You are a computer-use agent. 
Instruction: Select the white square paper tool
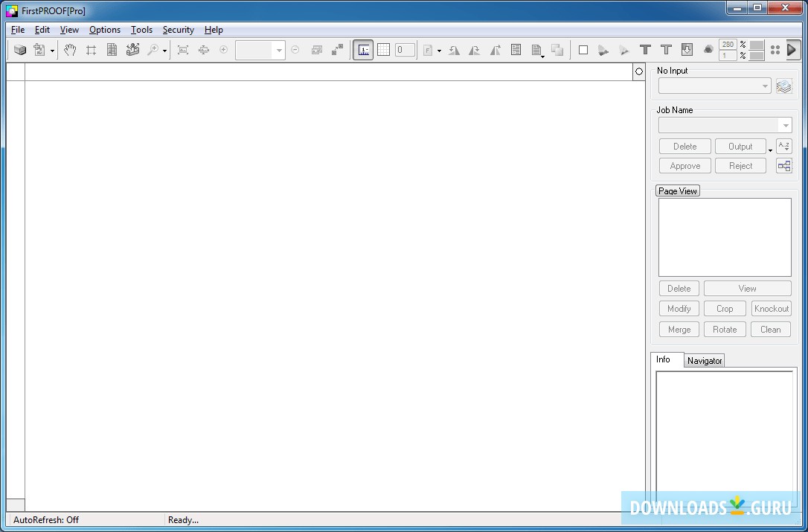[x=583, y=50]
